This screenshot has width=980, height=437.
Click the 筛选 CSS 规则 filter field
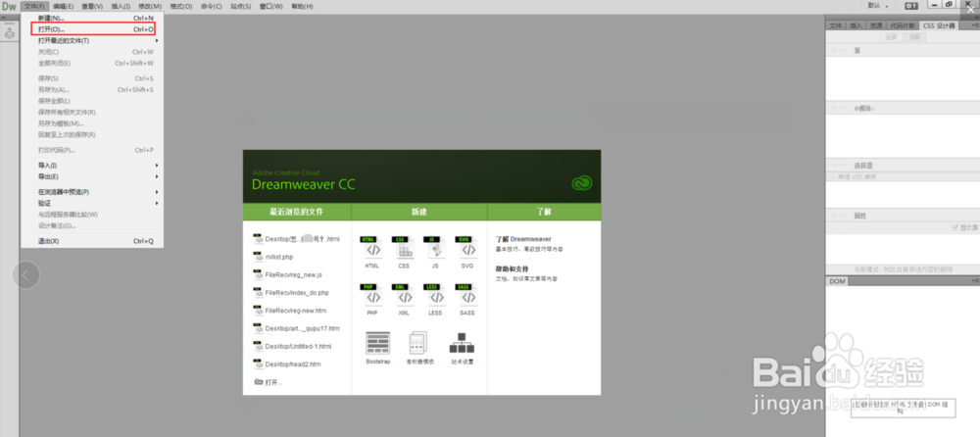903,177
